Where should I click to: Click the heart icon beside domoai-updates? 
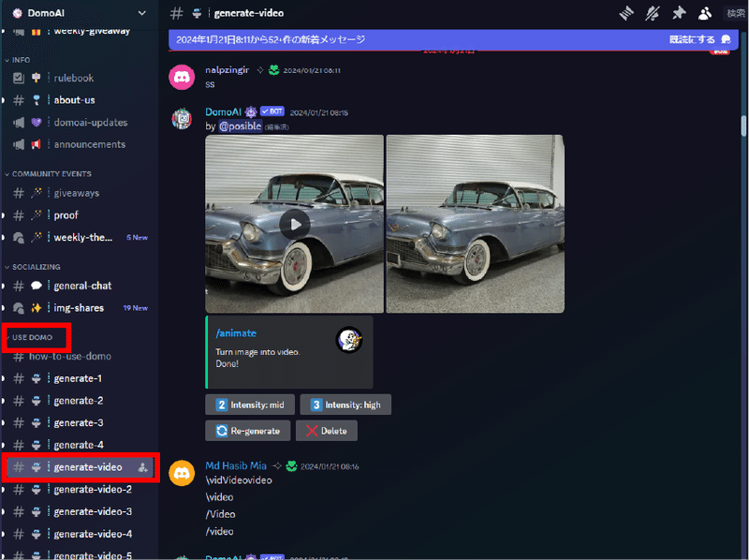(x=36, y=123)
